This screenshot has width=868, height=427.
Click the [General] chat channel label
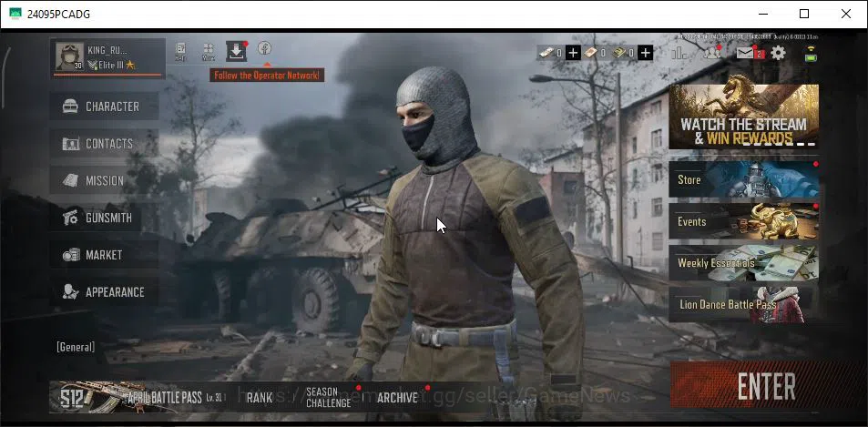point(76,347)
